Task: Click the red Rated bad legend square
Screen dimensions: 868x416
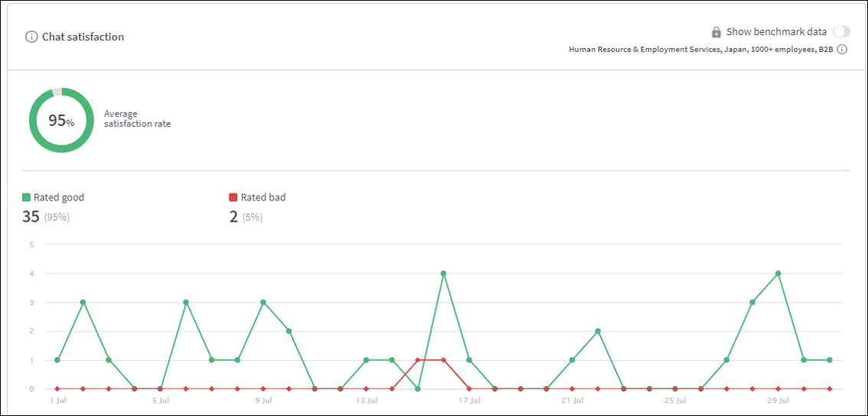Action: pyautogui.click(x=233, y=197)
